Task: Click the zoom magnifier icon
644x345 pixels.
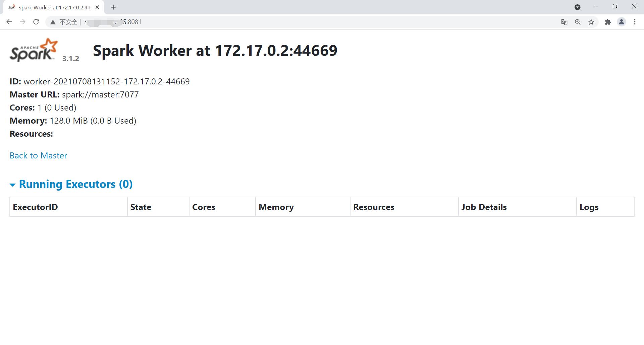Action: pos(578,22)
